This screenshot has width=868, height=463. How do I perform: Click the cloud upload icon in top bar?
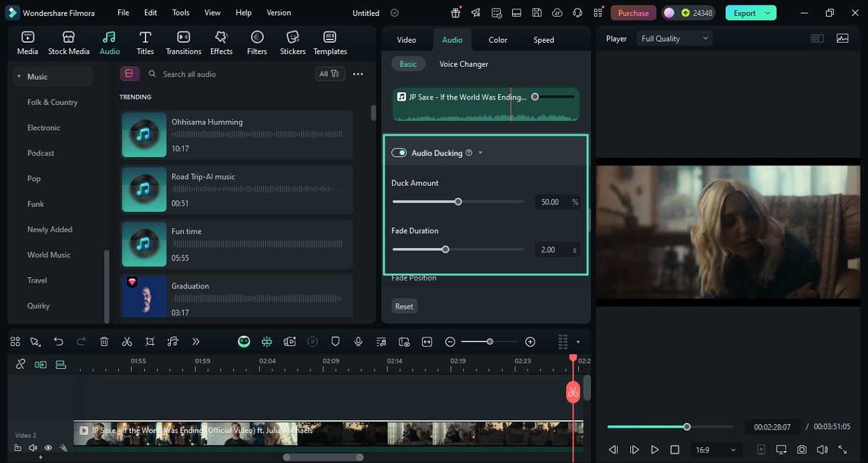(558, 13)
